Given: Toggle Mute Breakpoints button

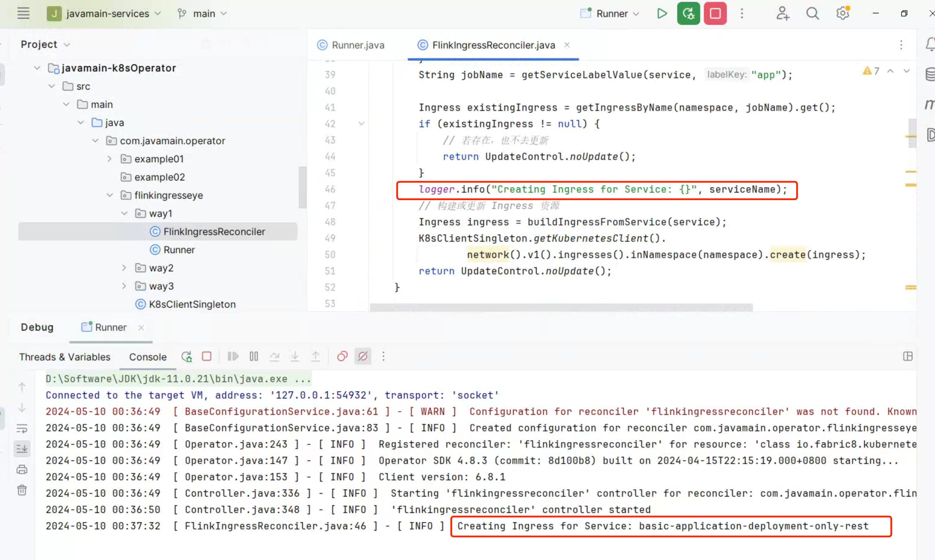Looking at the screenshot, I should 362,357.
